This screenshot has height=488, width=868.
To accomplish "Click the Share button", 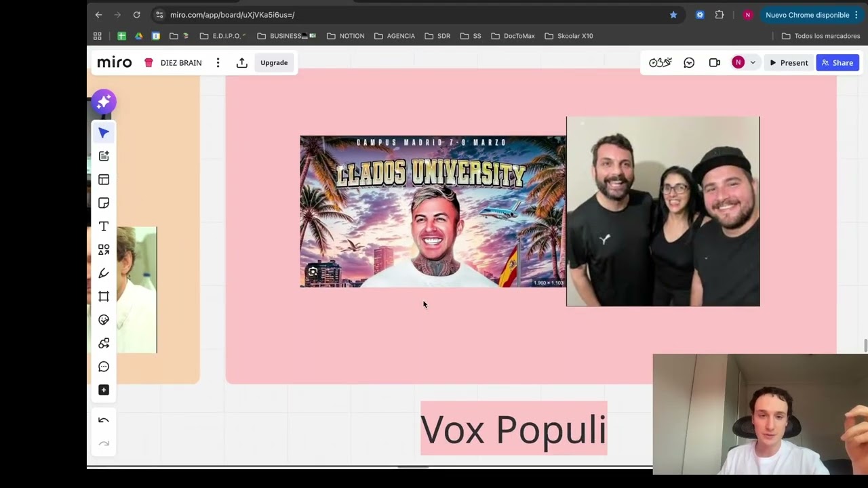I will pyautogui.click(x=837, y=62).
